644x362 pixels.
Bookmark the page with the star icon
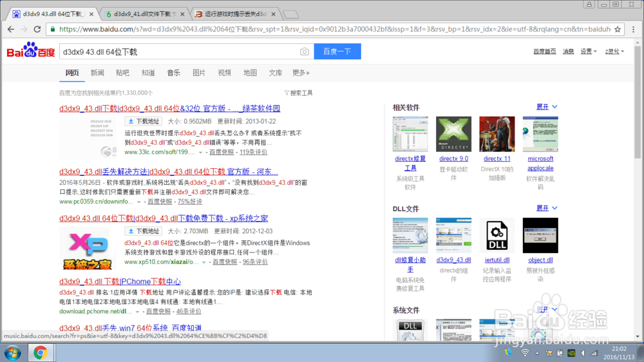point(618,29)
